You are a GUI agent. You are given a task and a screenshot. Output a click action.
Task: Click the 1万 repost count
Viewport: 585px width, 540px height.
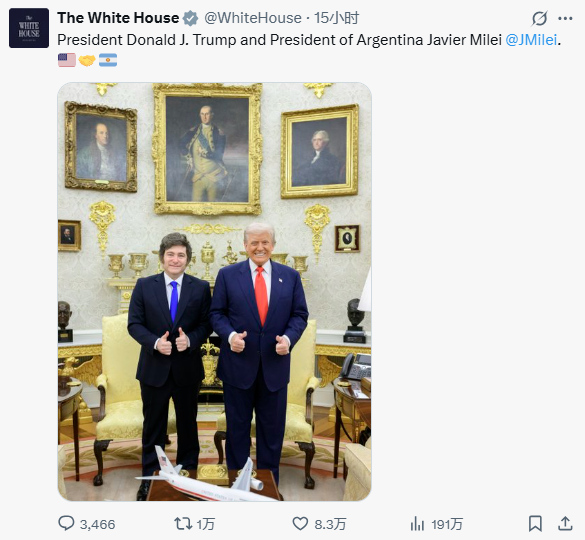point(206,524)
